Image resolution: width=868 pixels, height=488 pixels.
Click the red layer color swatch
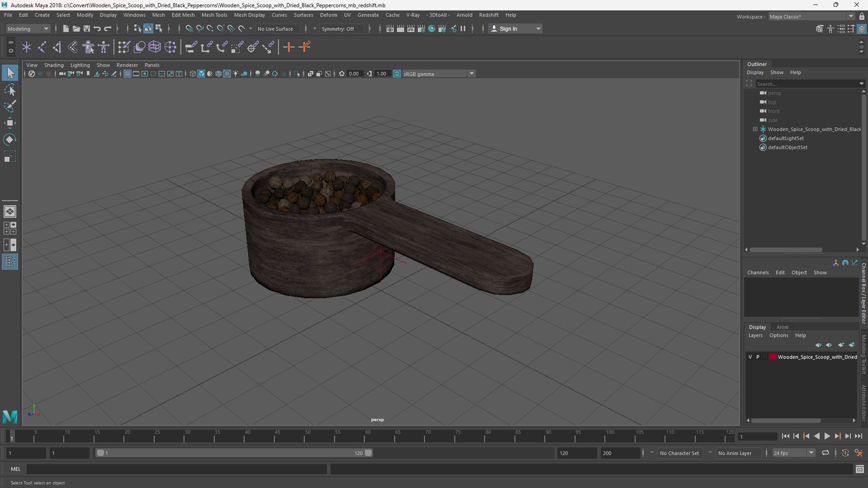[x=773, y=357]
